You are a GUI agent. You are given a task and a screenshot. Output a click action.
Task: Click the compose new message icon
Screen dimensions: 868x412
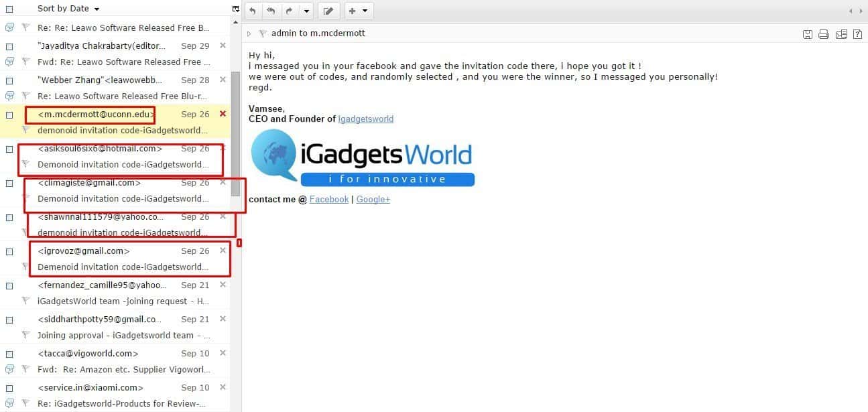328,11
